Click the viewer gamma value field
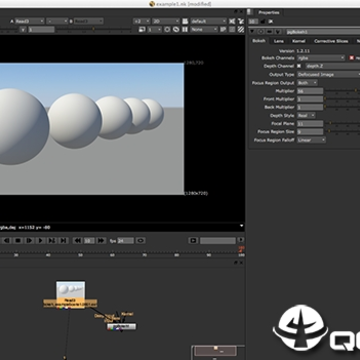This screenshot has height=360, width=360. [41, 30]
